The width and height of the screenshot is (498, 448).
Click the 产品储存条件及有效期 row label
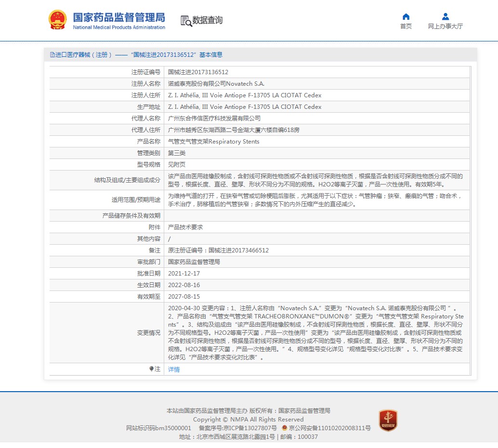[131, 215]
